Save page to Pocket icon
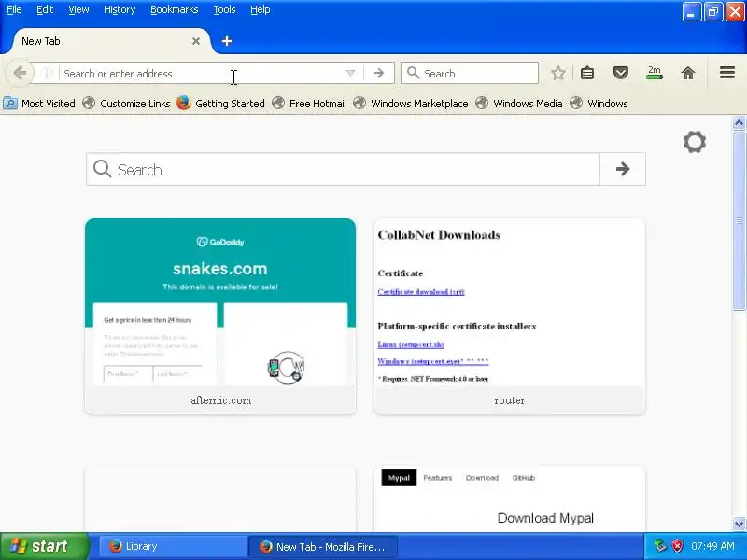The height and width of the screenshot is (560, 747). pyautogui.click(x=620, y=74)
